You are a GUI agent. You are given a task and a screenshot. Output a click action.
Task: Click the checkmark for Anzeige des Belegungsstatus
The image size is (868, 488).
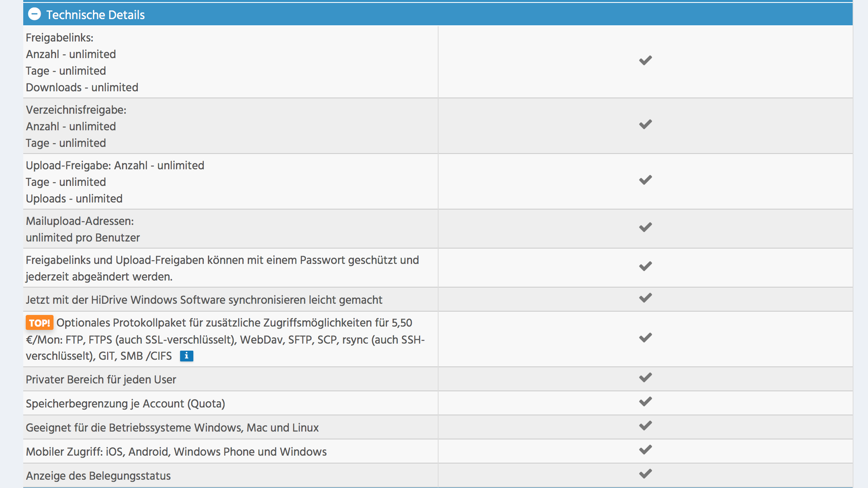point(645,474)
